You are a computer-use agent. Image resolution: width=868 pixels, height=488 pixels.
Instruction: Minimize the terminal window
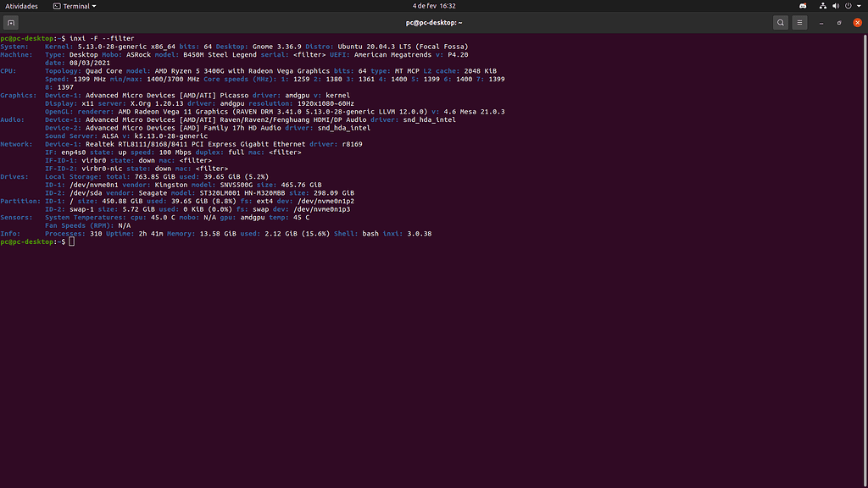coord(821,23)
